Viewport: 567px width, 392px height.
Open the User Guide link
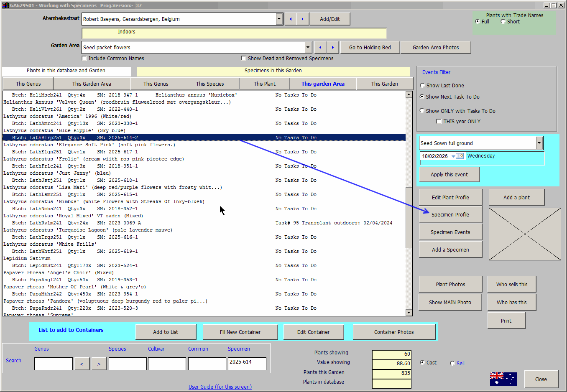point(220,387)
